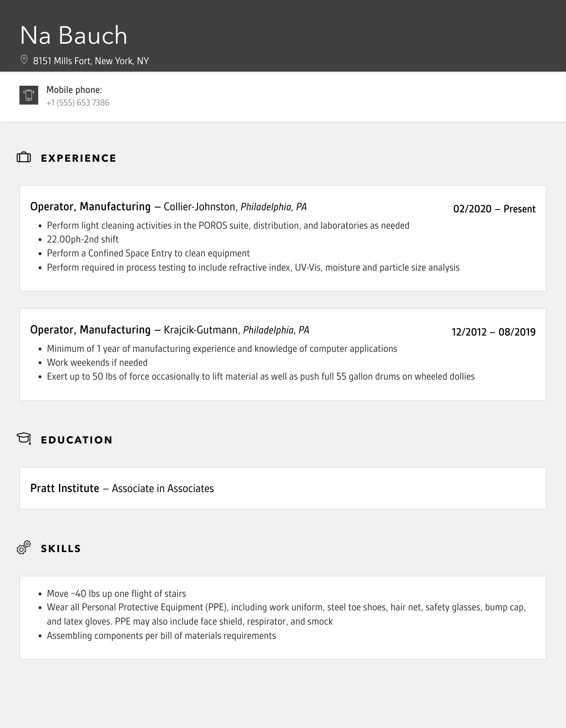Select the Education section heading

coord(77,440)
